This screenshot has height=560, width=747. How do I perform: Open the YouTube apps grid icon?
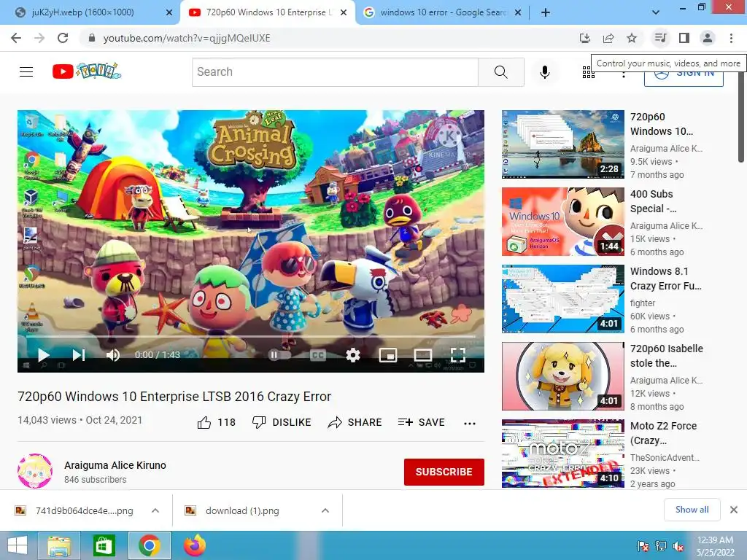(589, 72)
